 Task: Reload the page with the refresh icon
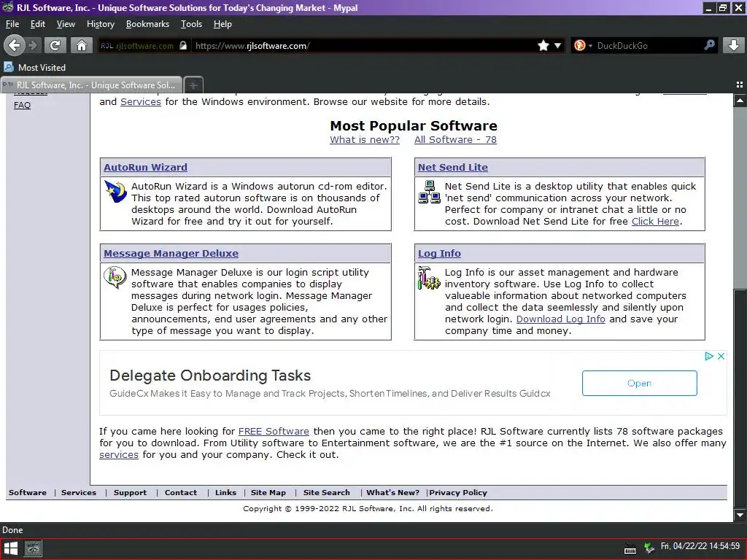pos(55,45)
